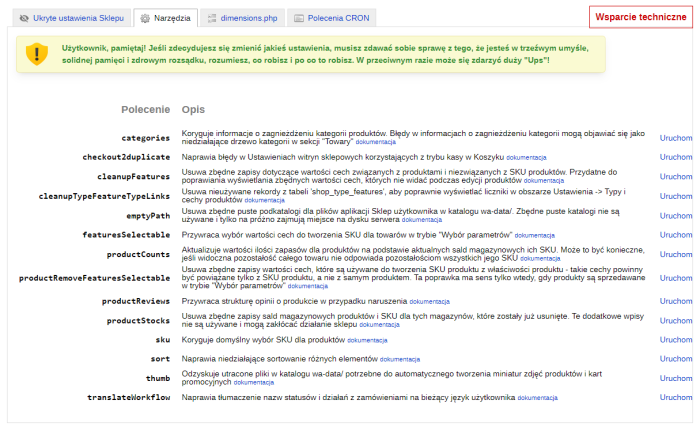Click the yellow warning shield icon
This screenshot has width=700, height=430.
[x=37, y=54]
